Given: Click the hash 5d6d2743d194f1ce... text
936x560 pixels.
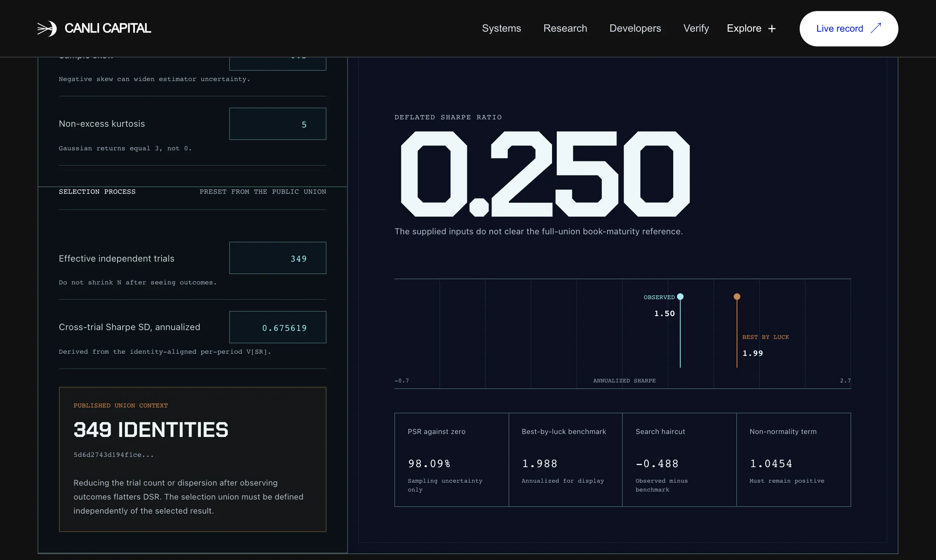Looking at the screenshot, I should point(113,455).
